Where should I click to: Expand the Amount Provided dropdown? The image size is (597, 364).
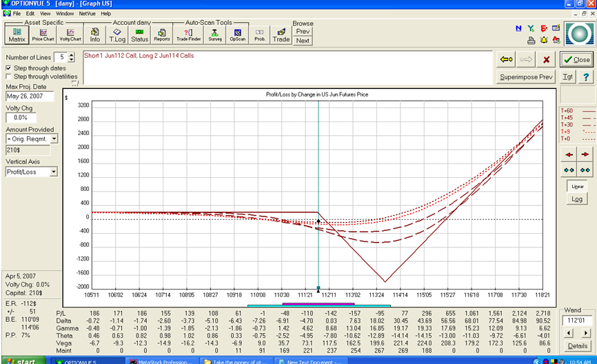pyautogui.click(x=54, y=139)
